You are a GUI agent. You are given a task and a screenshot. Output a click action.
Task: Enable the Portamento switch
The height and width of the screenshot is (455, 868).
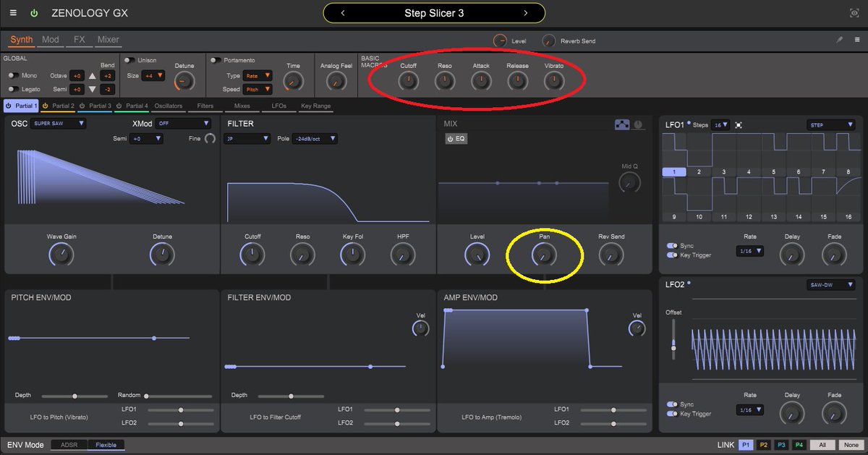[216, 60]
